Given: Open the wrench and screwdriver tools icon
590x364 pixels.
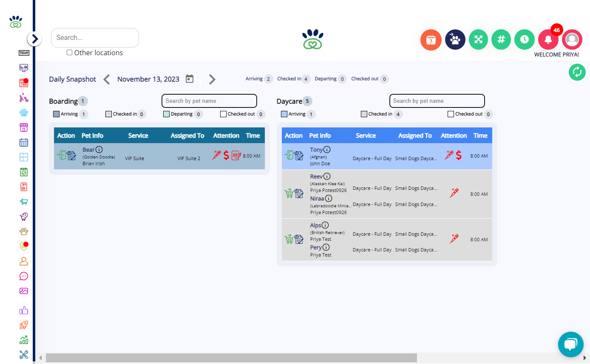Looking at the screenshot, I should click(24, 355).
